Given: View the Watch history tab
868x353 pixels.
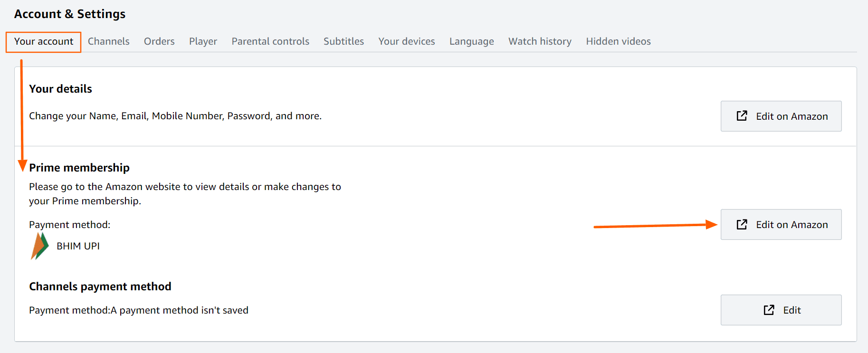Looking at the screenshot, I should pos(540,41).
